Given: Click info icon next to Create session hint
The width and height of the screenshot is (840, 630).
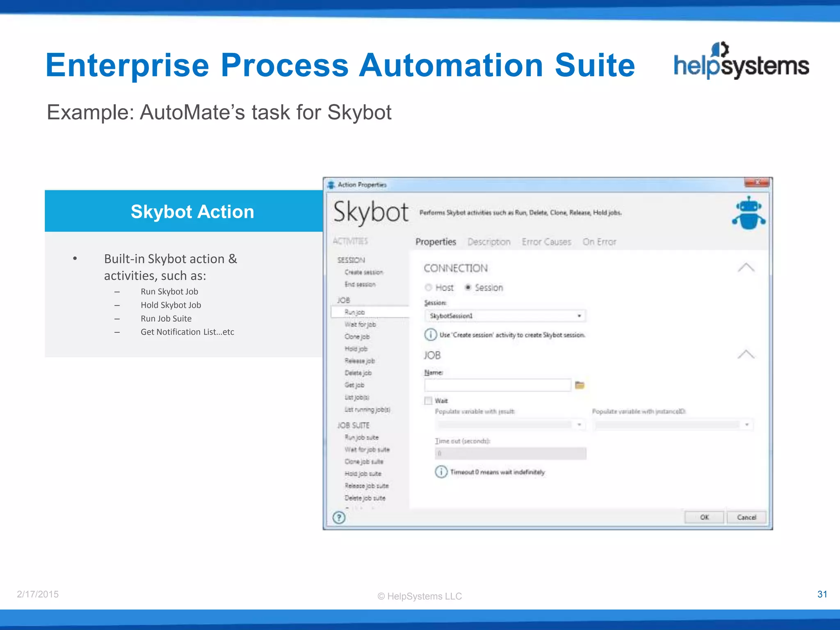Looking at the screenshot, I should pos(430,335).
